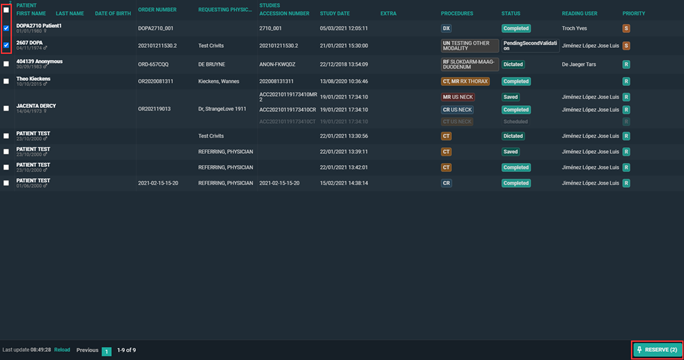Click PendingSecondValidation status badge

pyautogui.click(x=530, y=46)
